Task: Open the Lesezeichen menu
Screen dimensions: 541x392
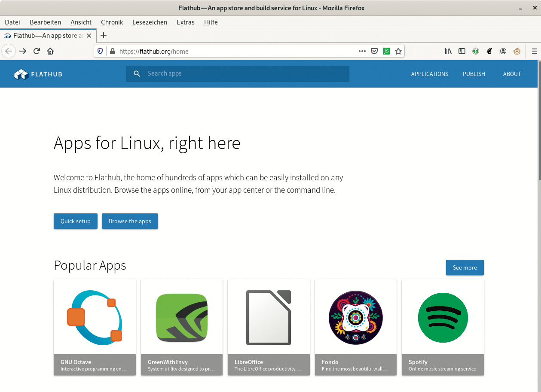Action: click(150, 22)
